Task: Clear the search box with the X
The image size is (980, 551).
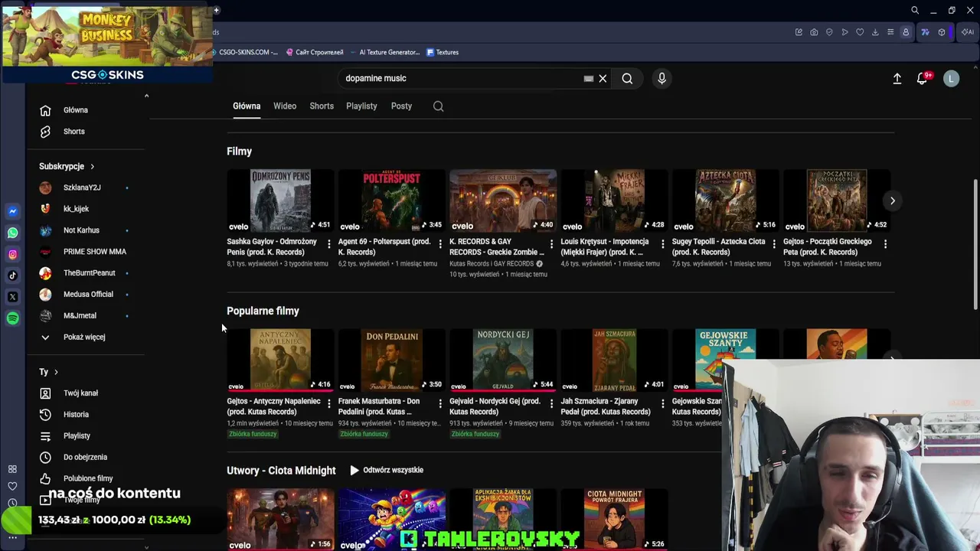Action: point(603,78)
